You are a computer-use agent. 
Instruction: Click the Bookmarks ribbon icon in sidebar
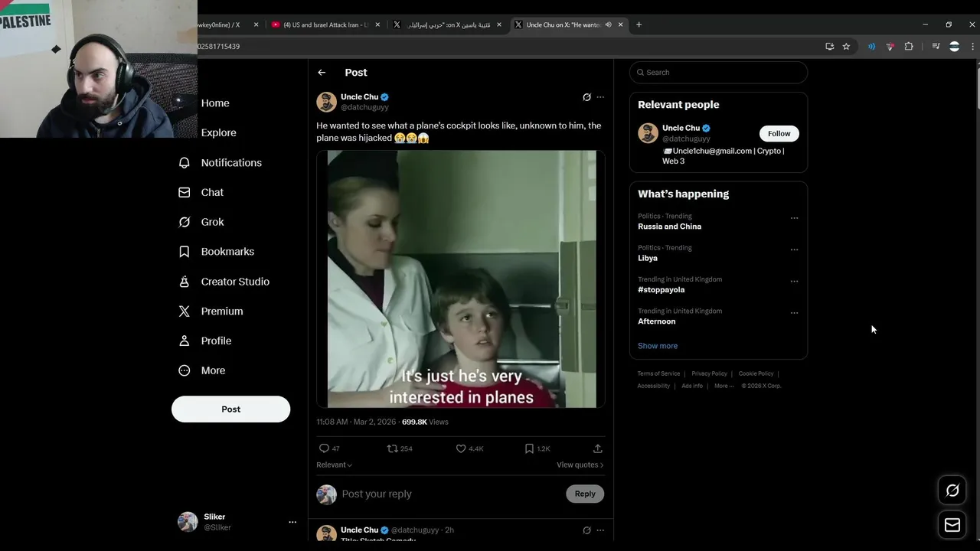[184, 251]
